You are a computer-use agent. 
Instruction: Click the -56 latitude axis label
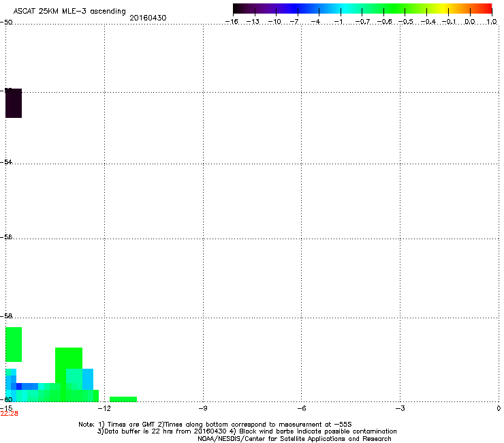coord(6,236)
